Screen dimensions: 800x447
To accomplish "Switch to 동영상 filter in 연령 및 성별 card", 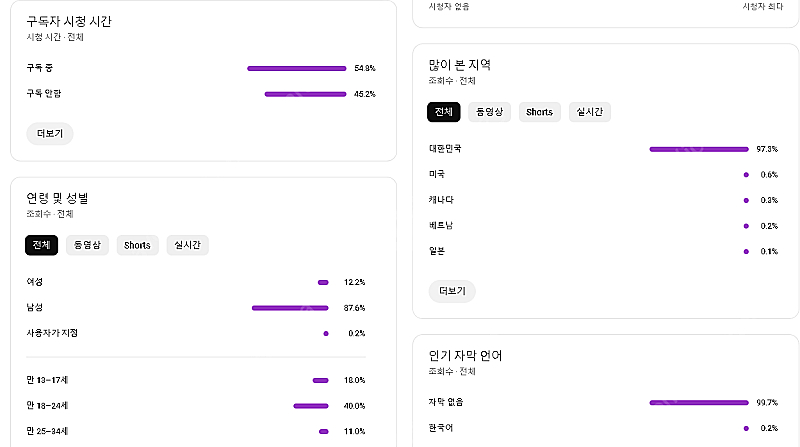I will pos(88,245).
